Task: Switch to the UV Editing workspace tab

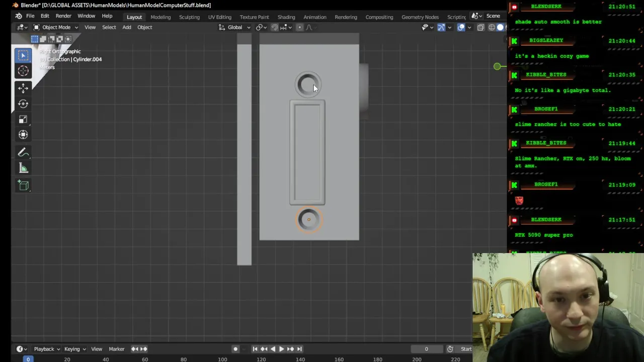Action: (220, 17)
